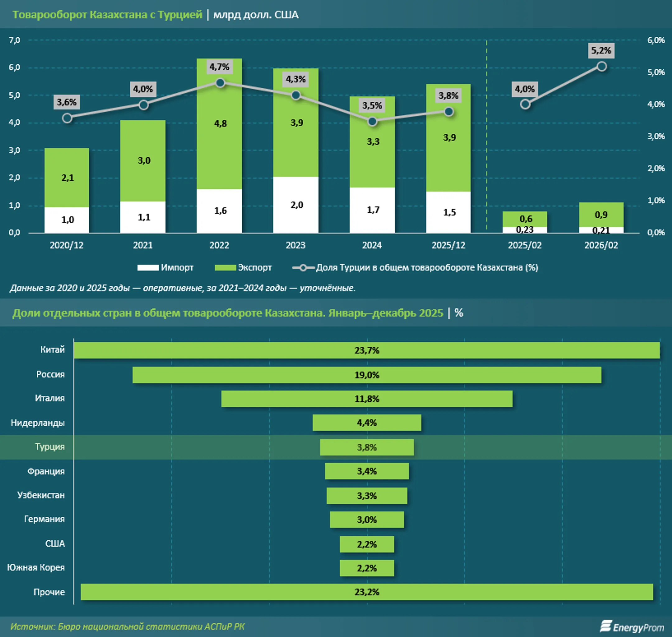The width and height of the screenshot is (672, 637).
Task: Click the highlighted Турция 3,8% bar
Action: click(x=367, y=447)
